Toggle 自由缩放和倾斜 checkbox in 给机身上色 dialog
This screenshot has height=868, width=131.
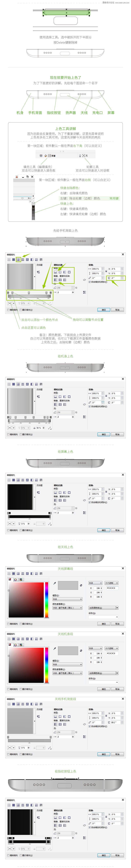pos(89,407)
